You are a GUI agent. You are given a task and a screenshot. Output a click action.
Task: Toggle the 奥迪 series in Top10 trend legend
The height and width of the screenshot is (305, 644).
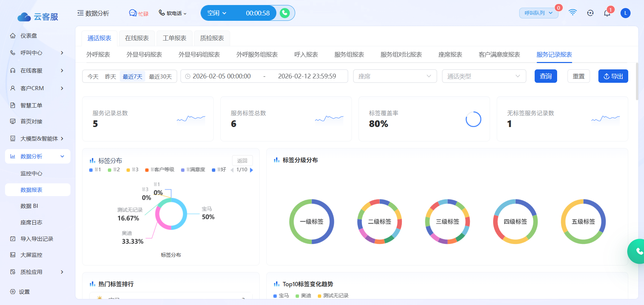pyautogui.click(x=303, y=296)
